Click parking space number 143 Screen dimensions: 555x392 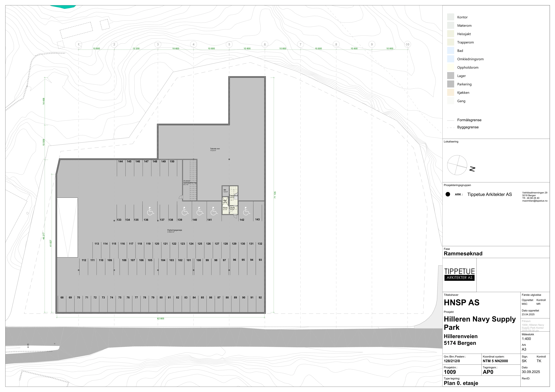(257, 219)
